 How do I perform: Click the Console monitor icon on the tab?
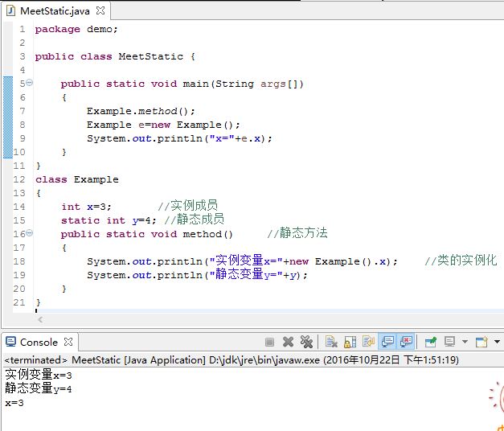10,342
